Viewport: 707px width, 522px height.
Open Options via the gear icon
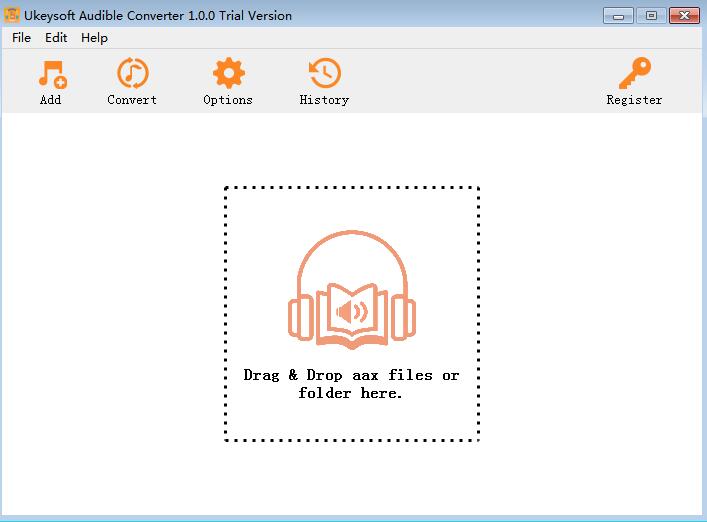229,73
